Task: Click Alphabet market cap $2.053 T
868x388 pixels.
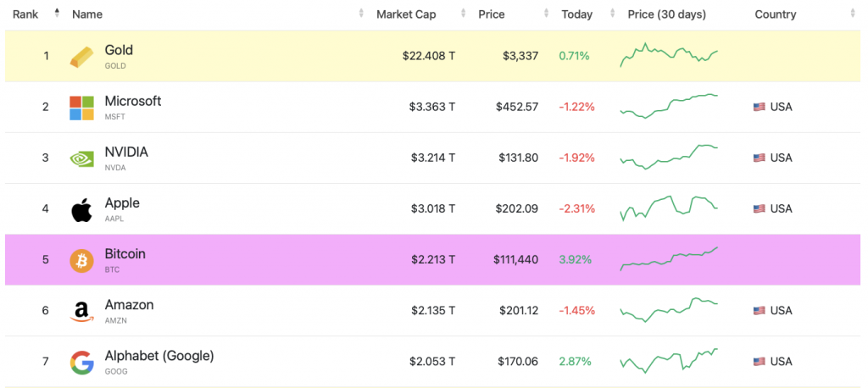Action: [432, 362]
